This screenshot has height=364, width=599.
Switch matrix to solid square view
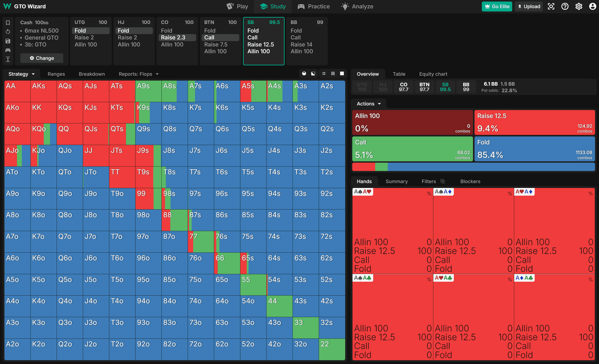pos(342,74)
